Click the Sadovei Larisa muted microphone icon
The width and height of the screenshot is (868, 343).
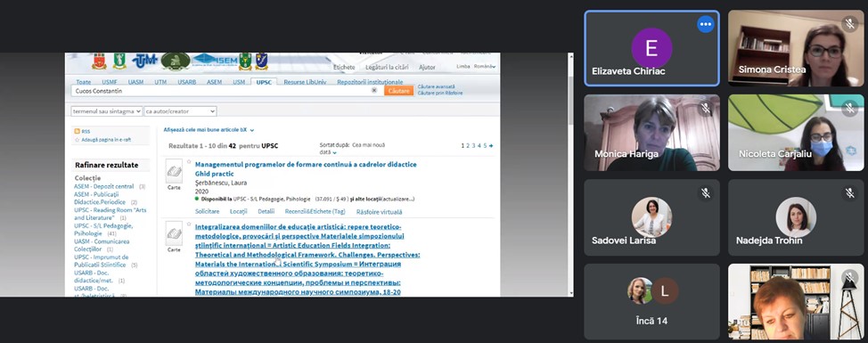point(705,193)
